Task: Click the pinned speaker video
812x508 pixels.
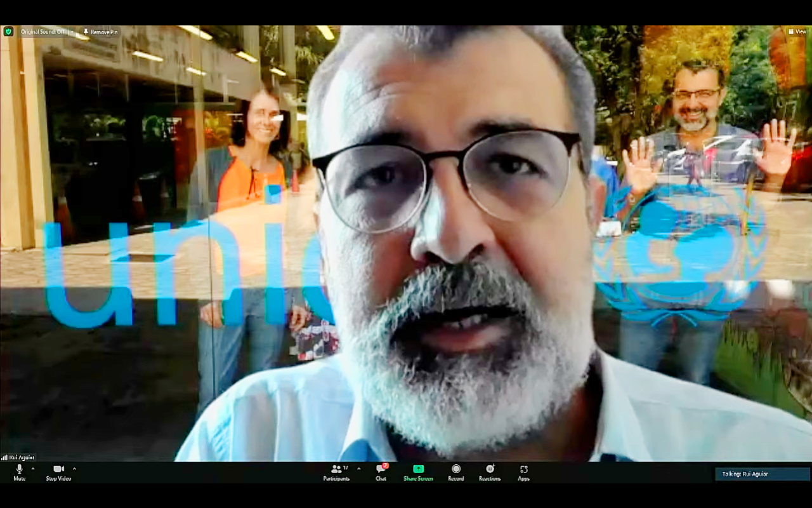Action: tap(406, 254)
